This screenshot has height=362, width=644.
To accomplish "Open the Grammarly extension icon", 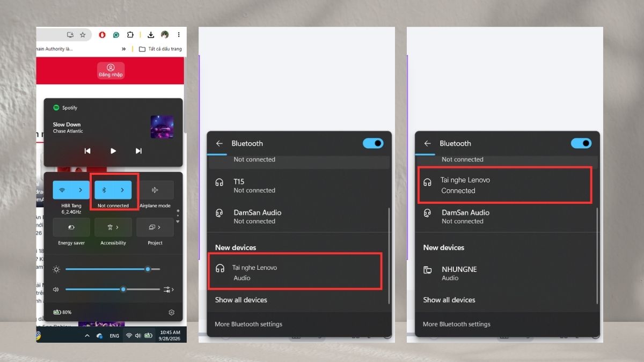I will [116, 35].
